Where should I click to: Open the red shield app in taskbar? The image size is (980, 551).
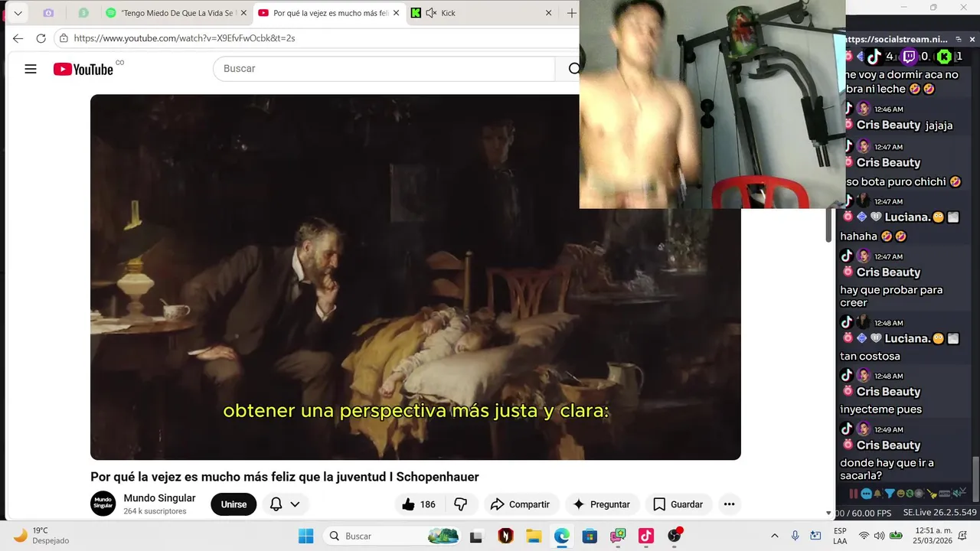[x=505, y=536]
